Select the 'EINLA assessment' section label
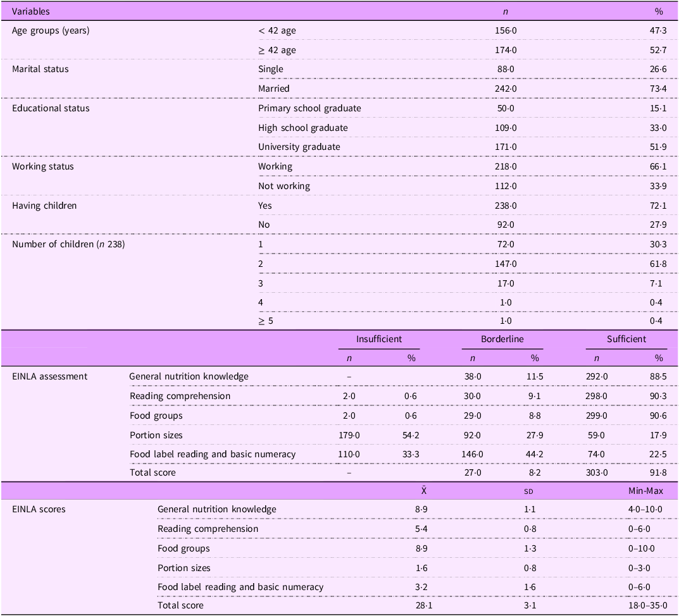679x616 pixels. [x=49, y=376]
